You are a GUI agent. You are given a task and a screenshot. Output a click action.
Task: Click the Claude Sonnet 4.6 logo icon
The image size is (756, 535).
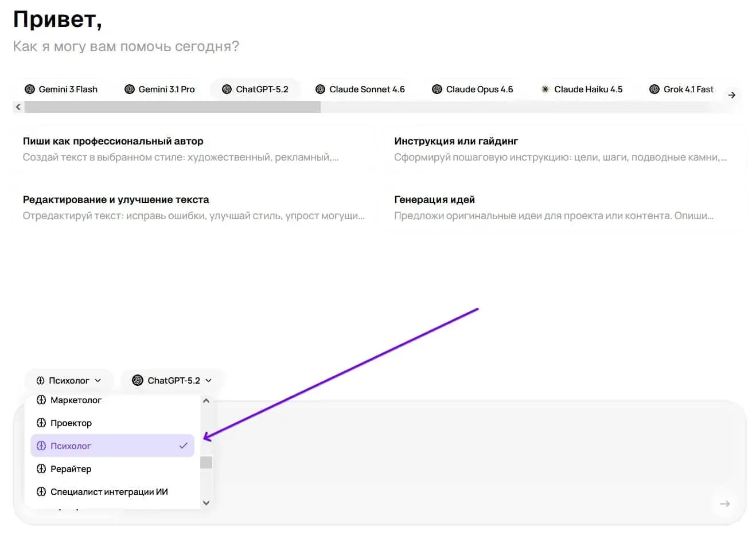pyautogui.click(x=321, y=89)
